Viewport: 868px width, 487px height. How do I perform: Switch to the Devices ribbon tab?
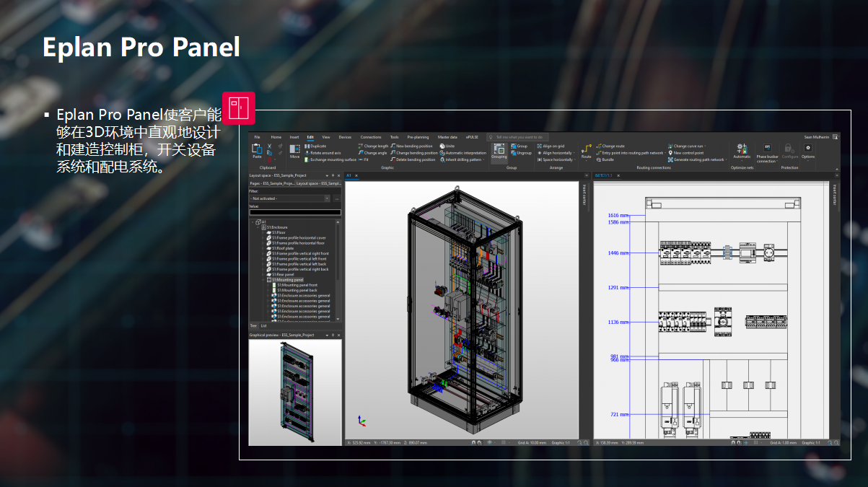[x=345, y=137]
